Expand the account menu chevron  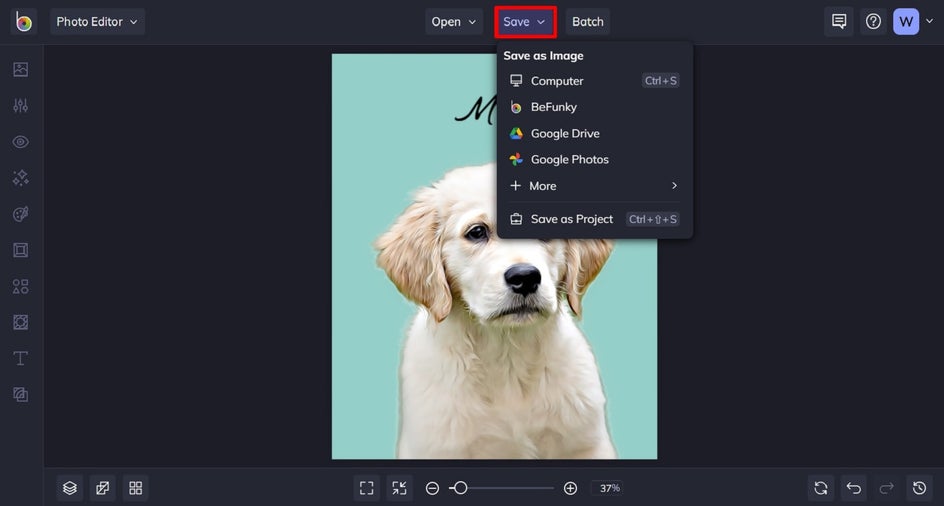point(930,22)
